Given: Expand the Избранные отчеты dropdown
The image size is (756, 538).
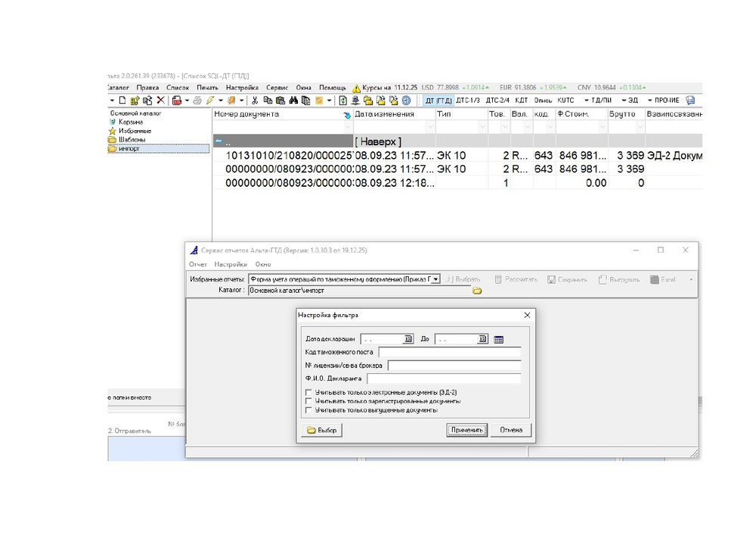Looking at the screenshot, I should 435,279.
